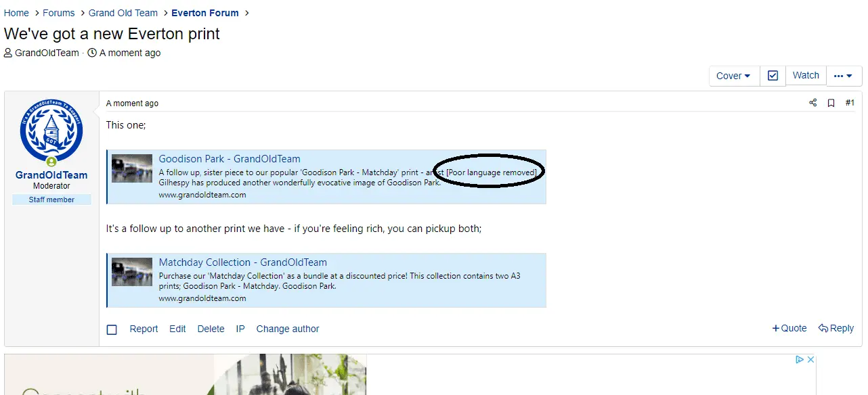868x395 pixels.
Task: Edit the post
Action: (177, 329)
